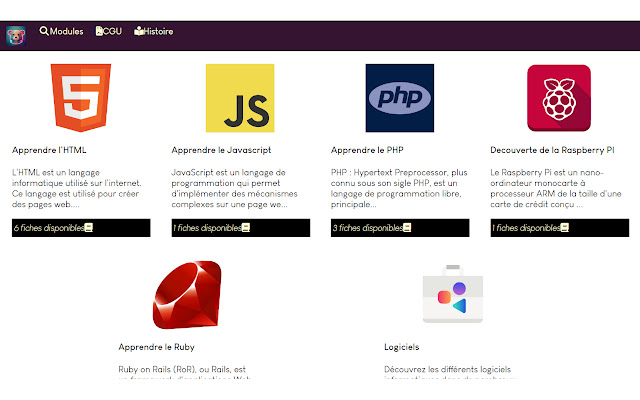Open the Logiciels title
The width and height of the screenshot is (640, 400).
click(402, 347)
